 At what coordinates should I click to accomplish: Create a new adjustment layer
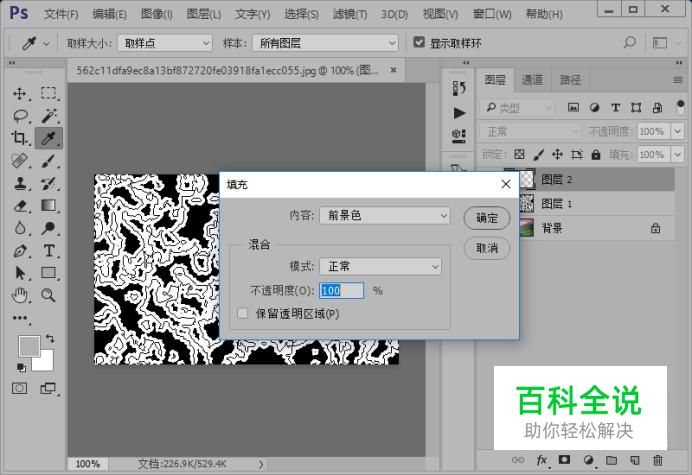coord(588,460)
